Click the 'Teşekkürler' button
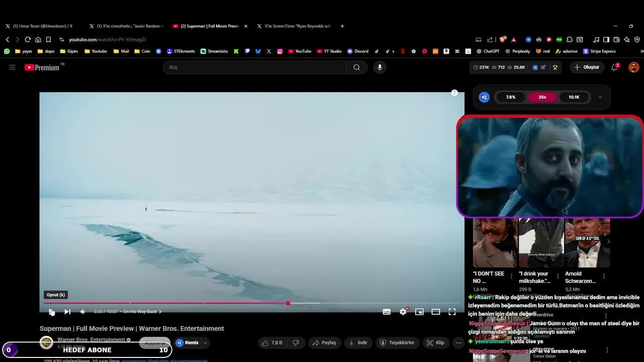Image resolution: width=644 pixels, height=362 pixels. 397,343
